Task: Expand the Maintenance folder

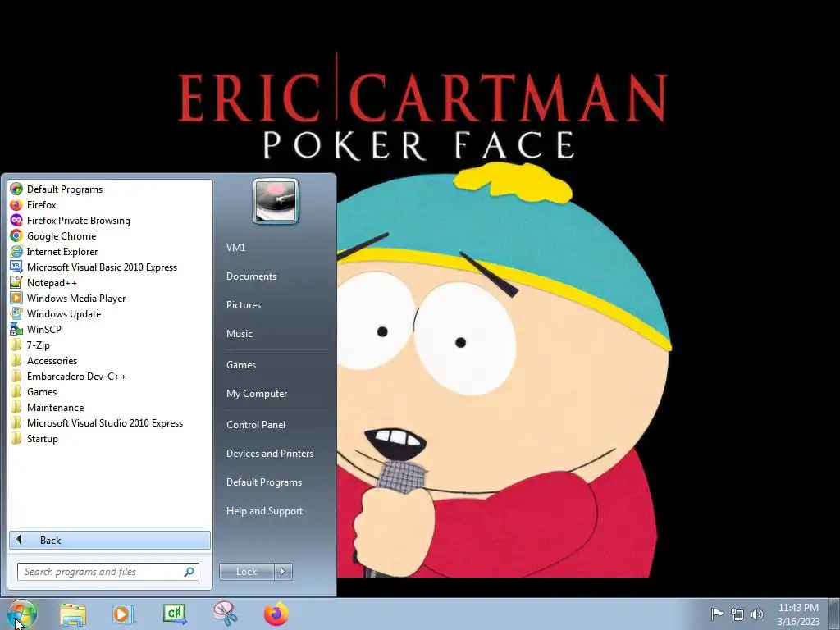Action: point(110,407)
